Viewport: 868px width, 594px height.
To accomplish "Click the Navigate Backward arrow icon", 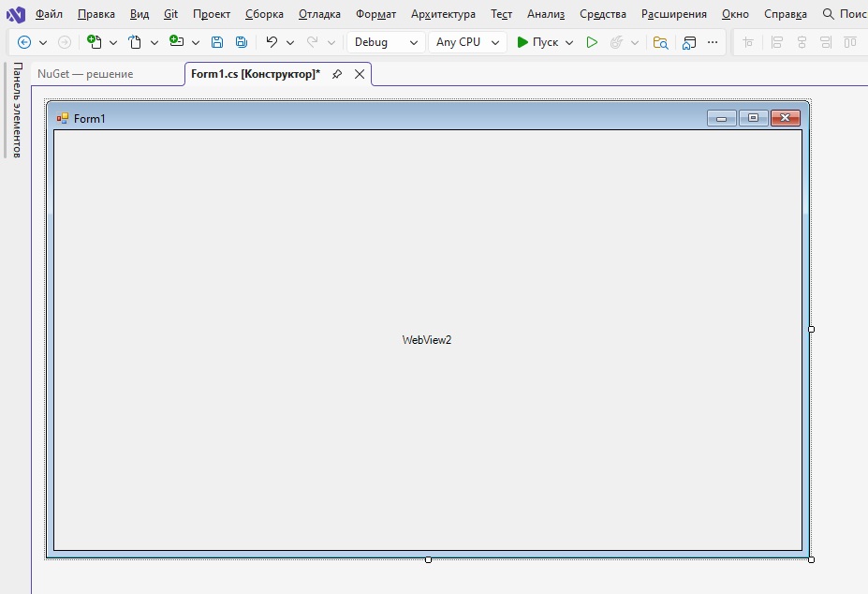I will 24,42.
